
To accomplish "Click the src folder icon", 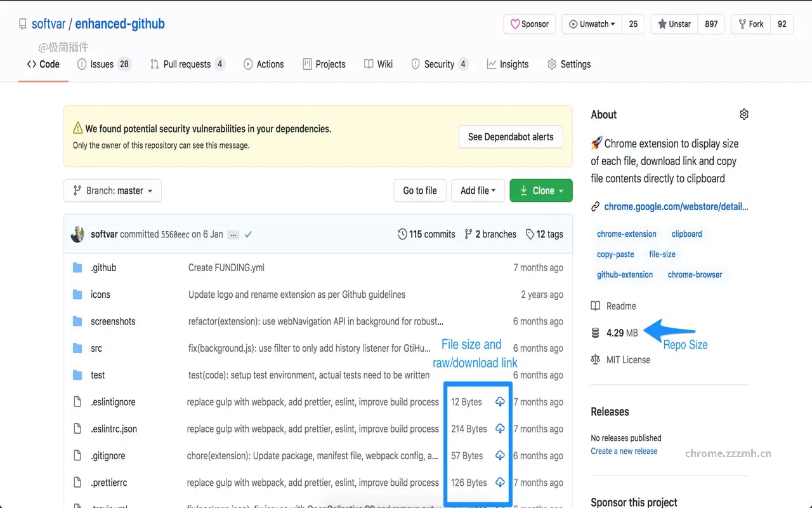I will (78, 348).
